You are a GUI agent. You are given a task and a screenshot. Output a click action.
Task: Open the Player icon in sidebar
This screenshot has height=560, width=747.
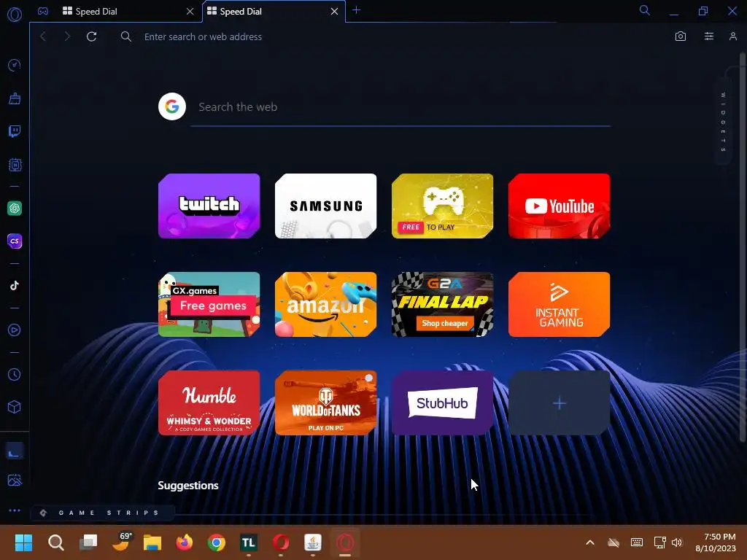pos(15,330)
